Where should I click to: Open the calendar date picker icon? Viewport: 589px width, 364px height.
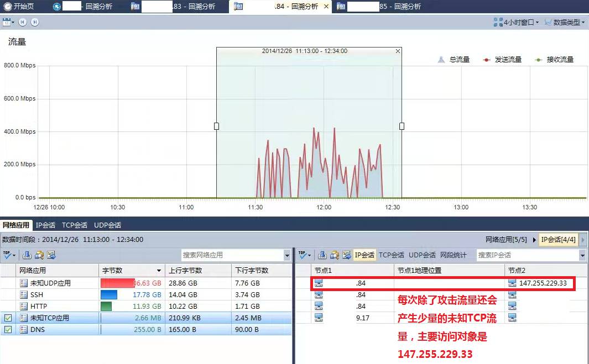point(7,23)
